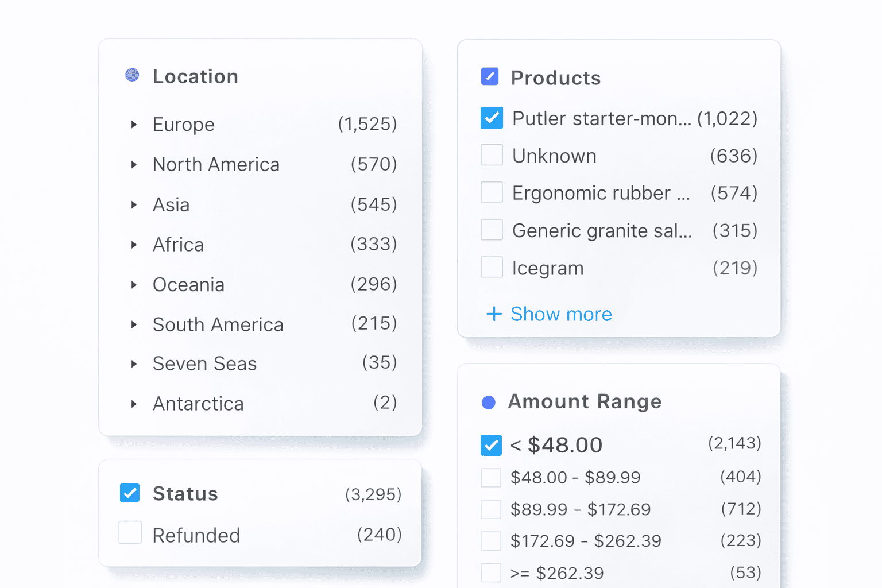Enable the Refunded status filter
882x588 pixels.
[130, 533]
